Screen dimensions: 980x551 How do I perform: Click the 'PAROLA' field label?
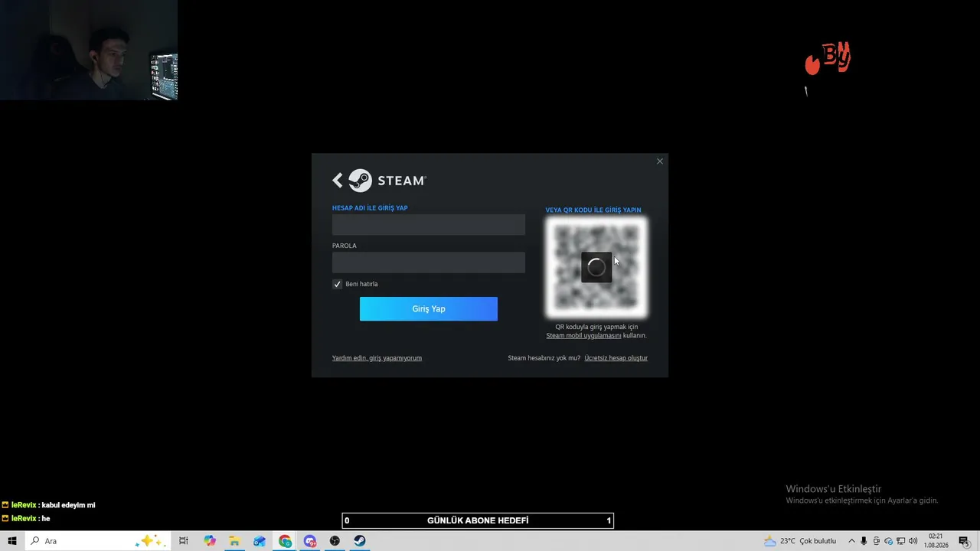coord(345,246)
